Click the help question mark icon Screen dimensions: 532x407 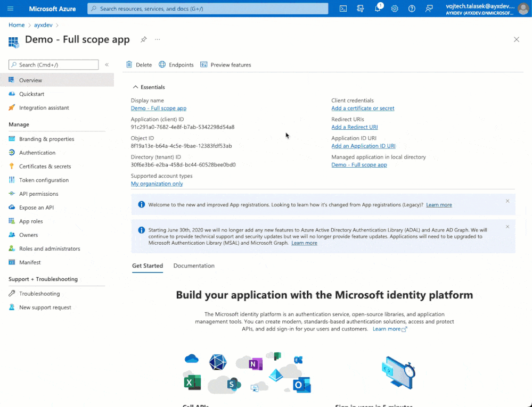point(412,9)
